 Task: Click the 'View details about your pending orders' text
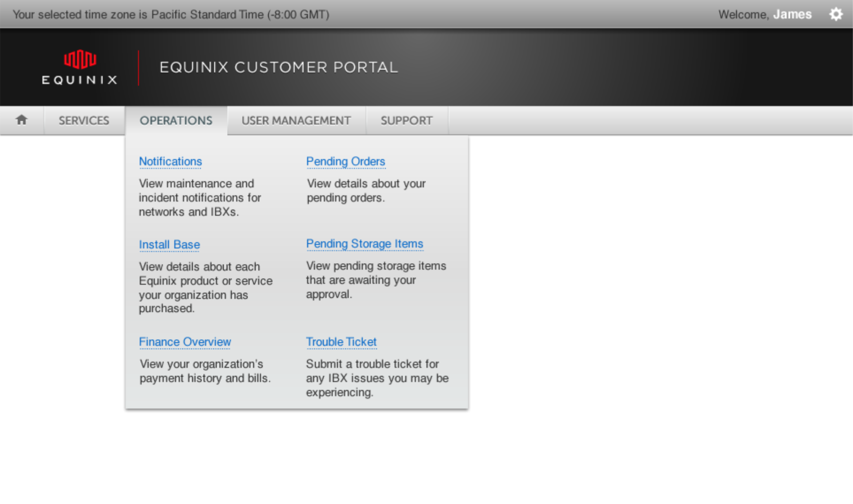pyautogui.click(x=366, y=191)
